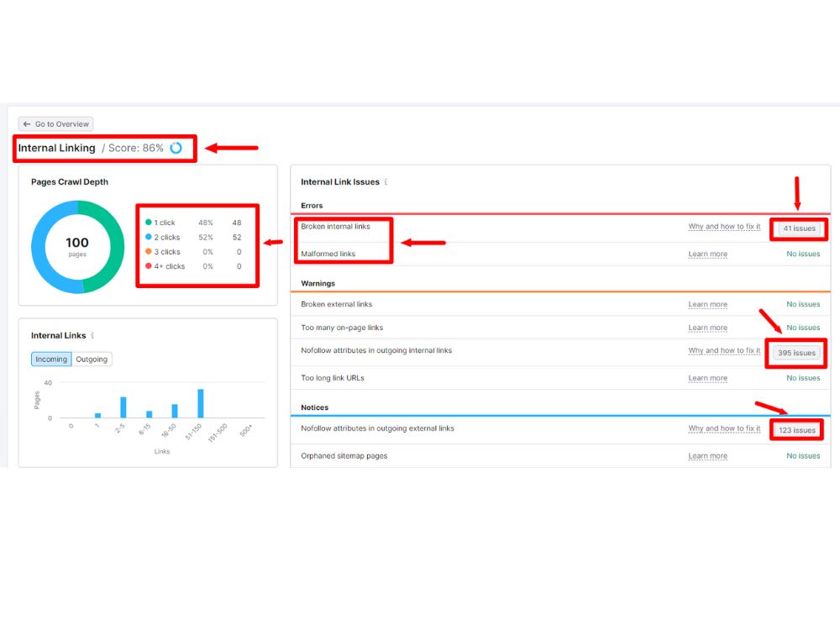Click the 1 click legend label
The image size is (840, 630).
point(165,223)
